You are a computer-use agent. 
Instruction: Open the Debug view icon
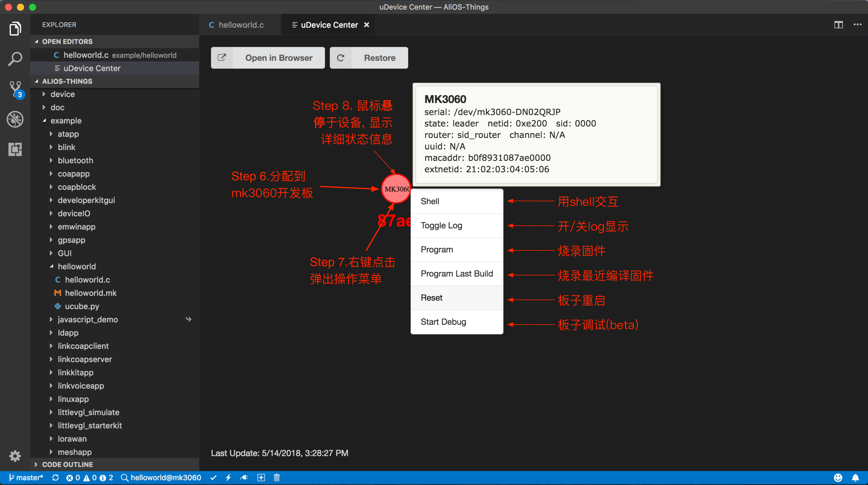coord(15,119)
